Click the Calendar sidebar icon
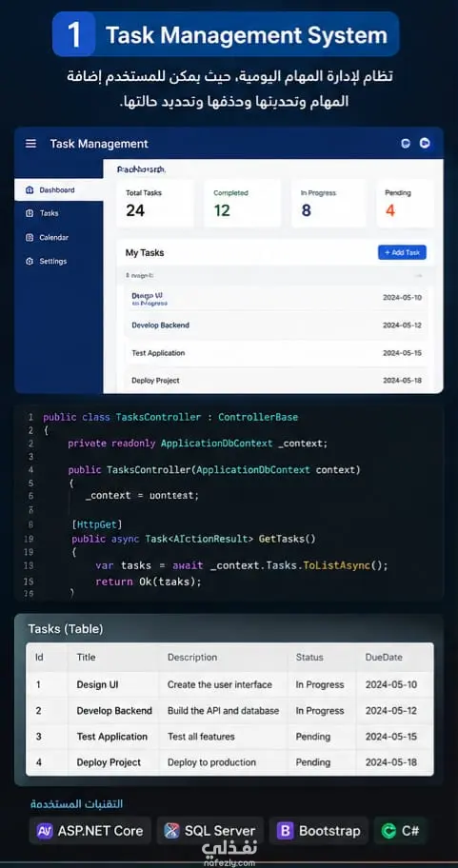Viewport: 458px width, 868px height. [x=30, y=238]
